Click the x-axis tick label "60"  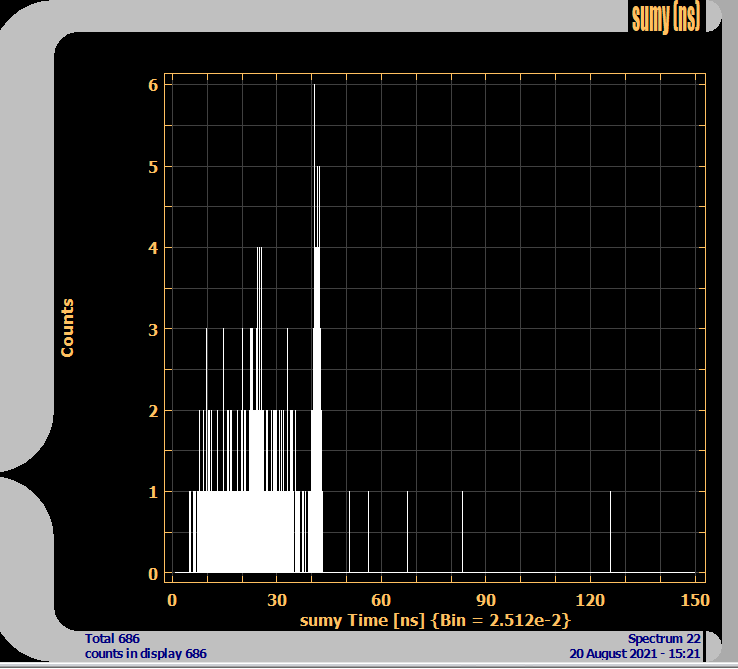tap(381, 600)
